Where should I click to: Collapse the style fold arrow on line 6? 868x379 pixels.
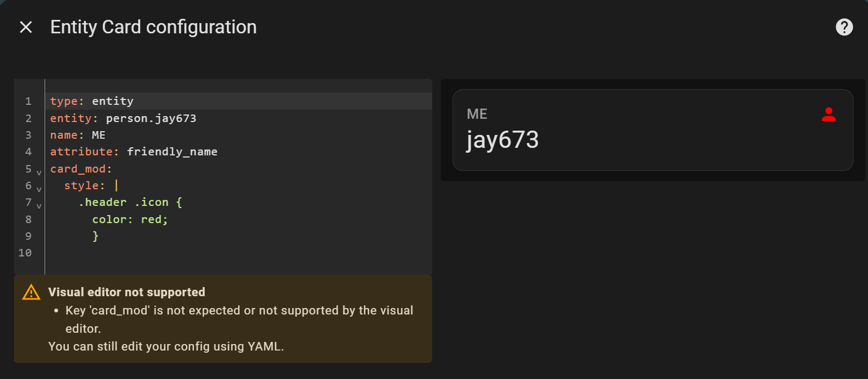coord(39,189)
